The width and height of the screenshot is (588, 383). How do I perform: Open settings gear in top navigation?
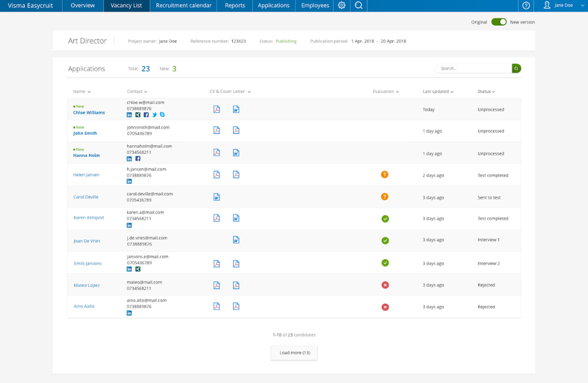point(342,5)
